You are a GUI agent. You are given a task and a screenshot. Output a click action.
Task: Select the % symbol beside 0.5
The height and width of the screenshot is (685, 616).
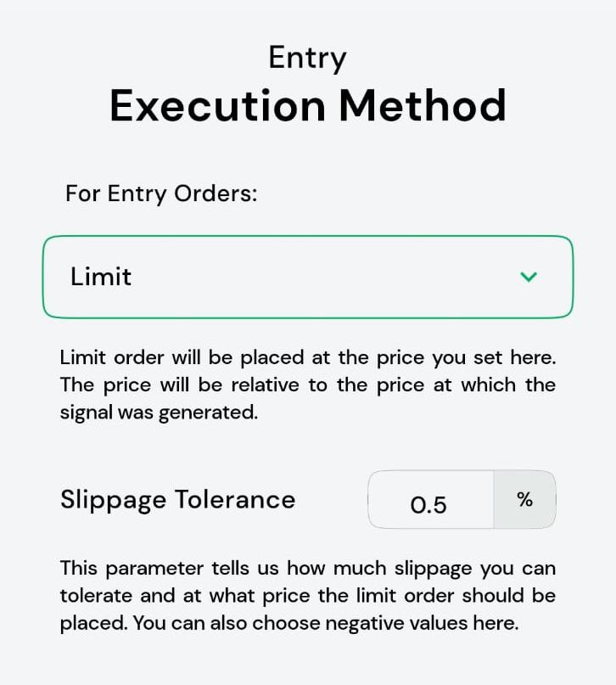point(524,500)
